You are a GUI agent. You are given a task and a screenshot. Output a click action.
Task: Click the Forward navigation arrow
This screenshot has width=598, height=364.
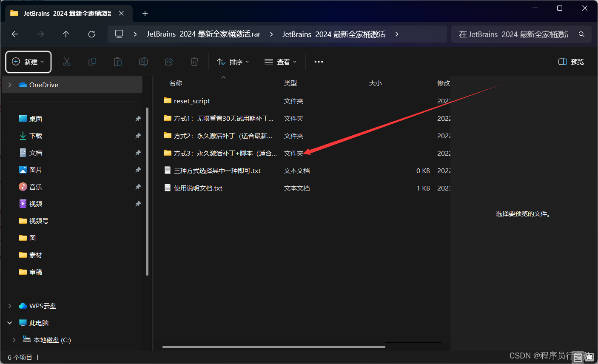tap(41, 34)
